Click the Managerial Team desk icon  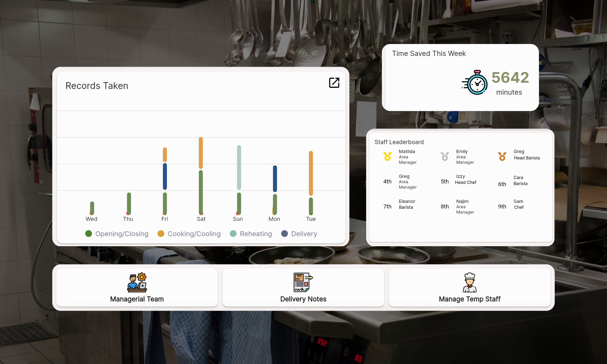[137, 282]
